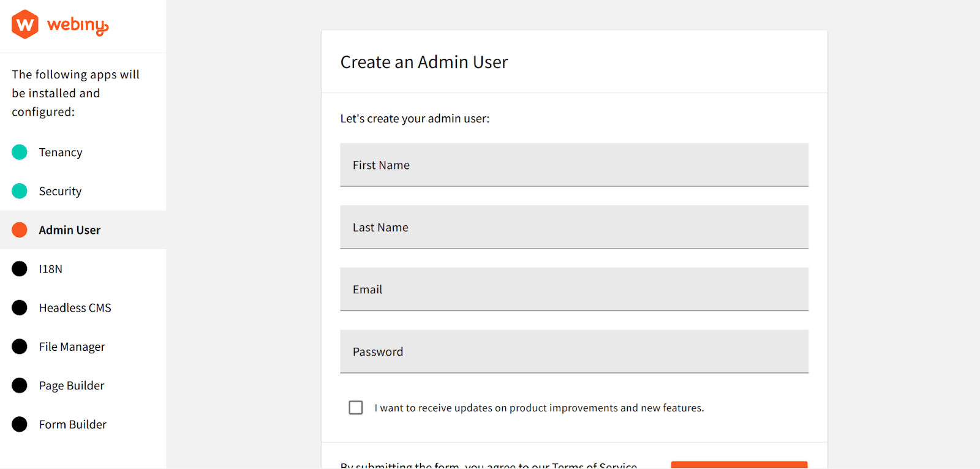980x469 pixels.
Task: Open the Terms of Service link
Action: pyautogui.click(x=592, y=465)
